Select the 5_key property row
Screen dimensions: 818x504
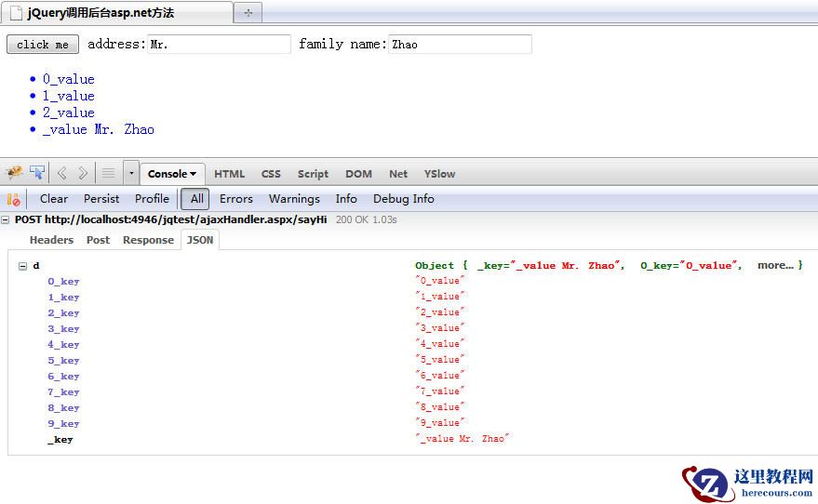coord(63,360)
